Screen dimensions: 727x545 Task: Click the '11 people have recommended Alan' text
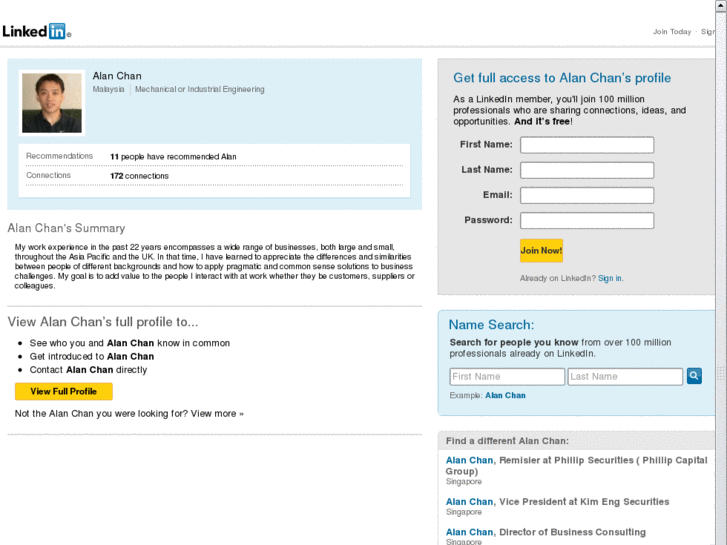pyautogui.click(x=173, y=157)
